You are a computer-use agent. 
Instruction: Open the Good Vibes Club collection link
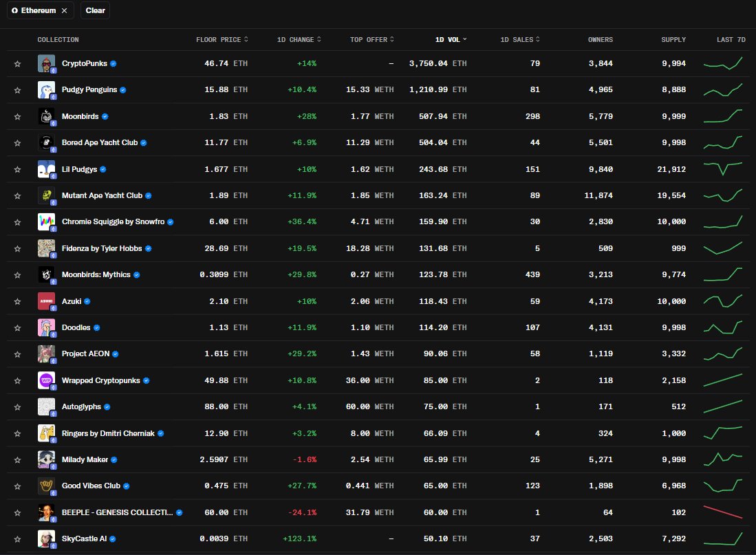[91, 486]
